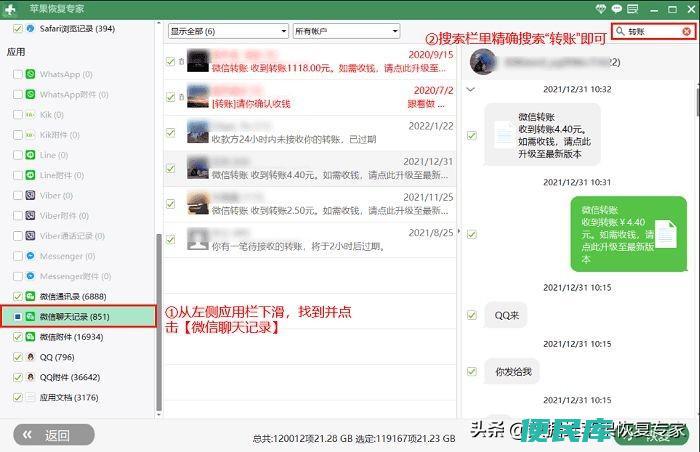This screenshot has width=700, height=452.
Task: Select 应用文档 (3176) in sidebar
Action: (69, 397)
